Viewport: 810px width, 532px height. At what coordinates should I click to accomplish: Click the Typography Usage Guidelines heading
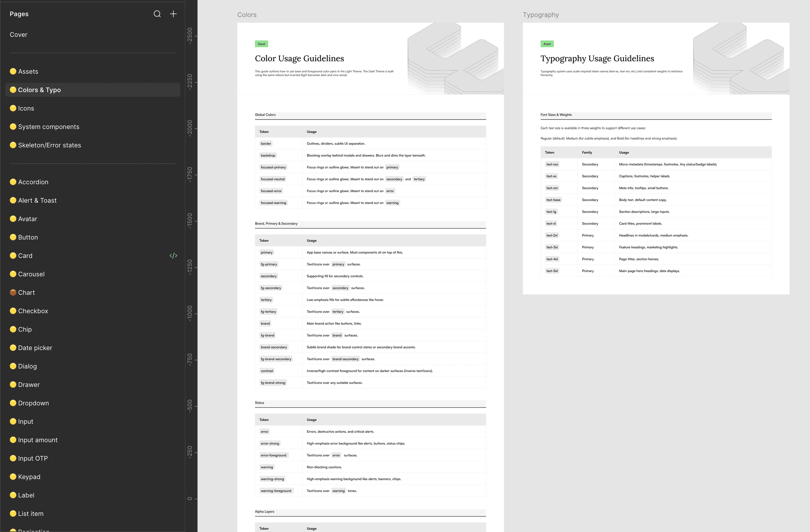(597, 58)
